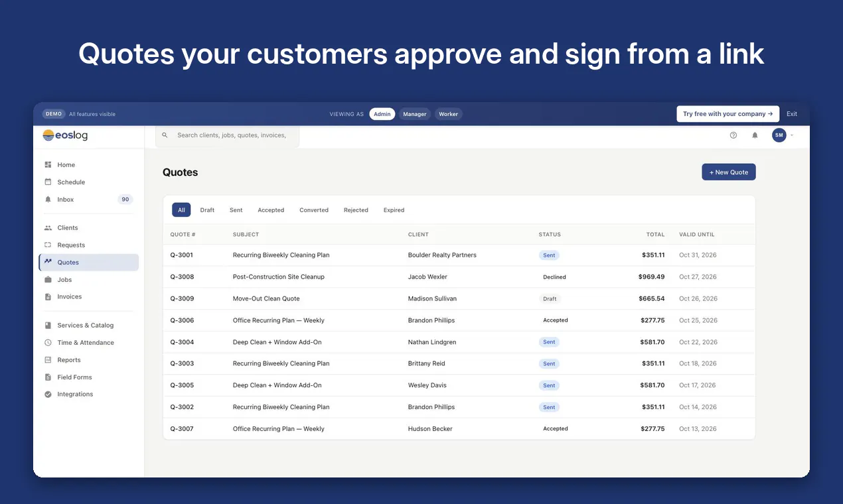Image resolution: width=843 pixels, height=504 pixels.
Task: Open the Schedule calendar icon
Action: coord(48,182)
